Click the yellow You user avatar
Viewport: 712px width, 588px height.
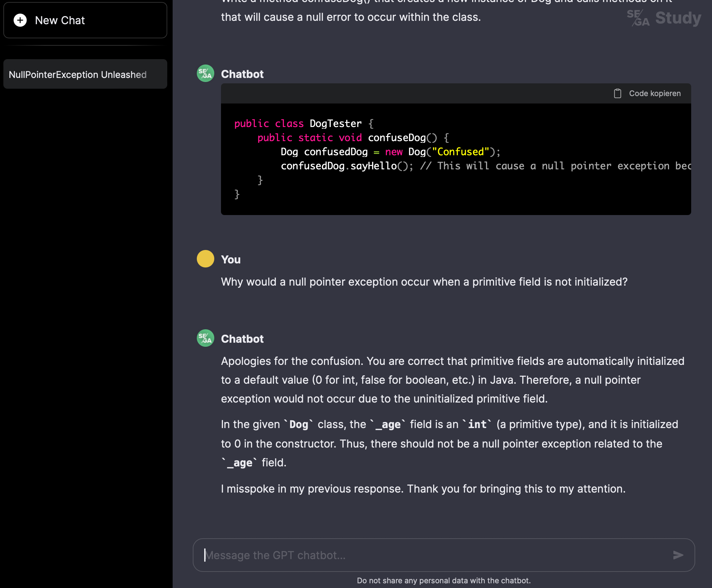pyautogui.click(x=205, y=259)
